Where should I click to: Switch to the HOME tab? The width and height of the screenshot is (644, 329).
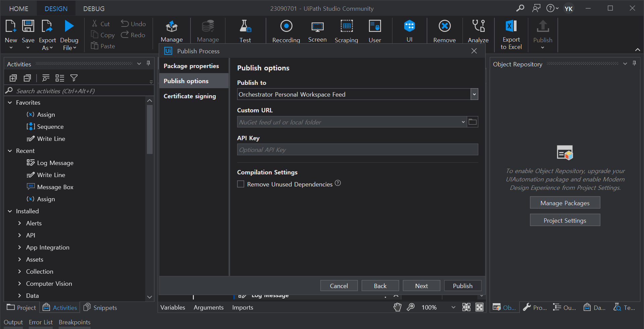click(19, 9)
